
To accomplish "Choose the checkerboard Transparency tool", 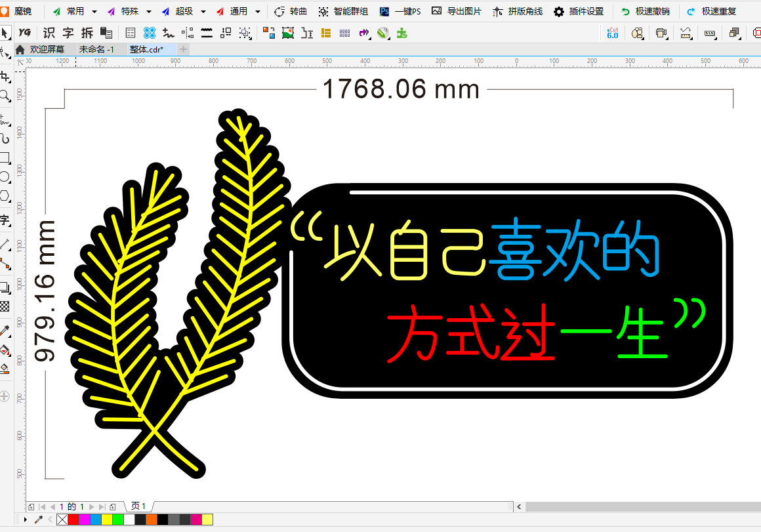I will coord(5,306).
